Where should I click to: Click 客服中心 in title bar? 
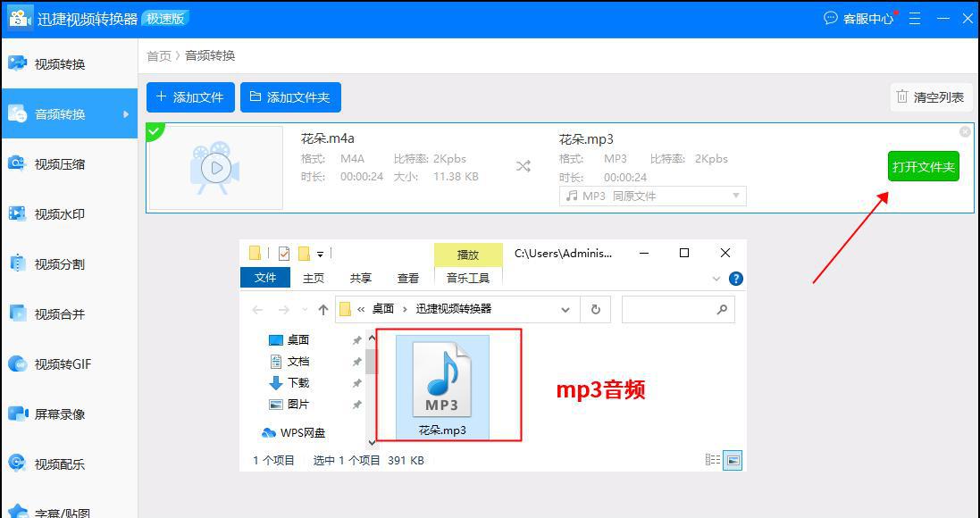[x=859, y=18]
